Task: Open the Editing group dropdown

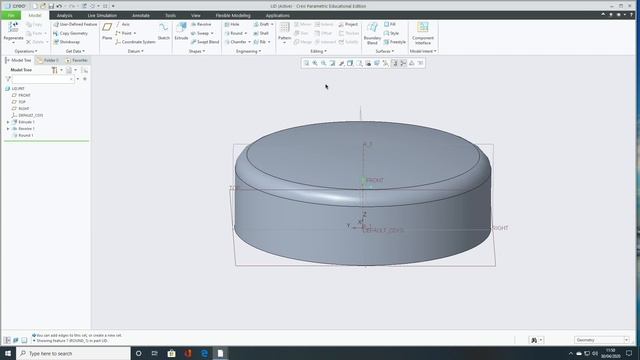Action: coord(318,51)
